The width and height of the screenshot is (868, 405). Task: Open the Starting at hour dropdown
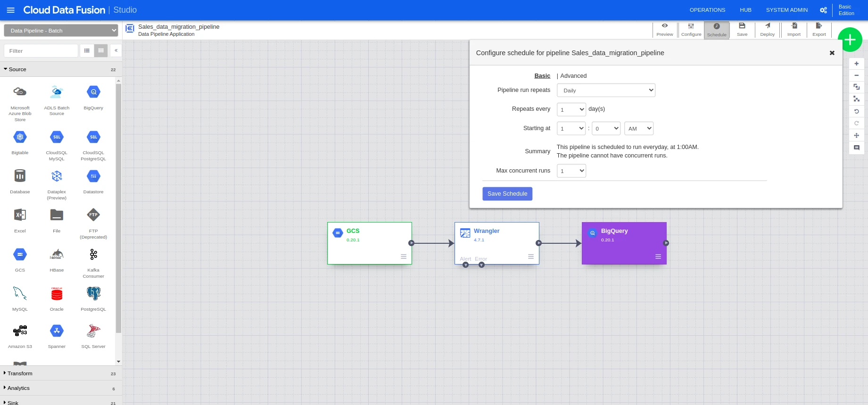tap(571, 128)
